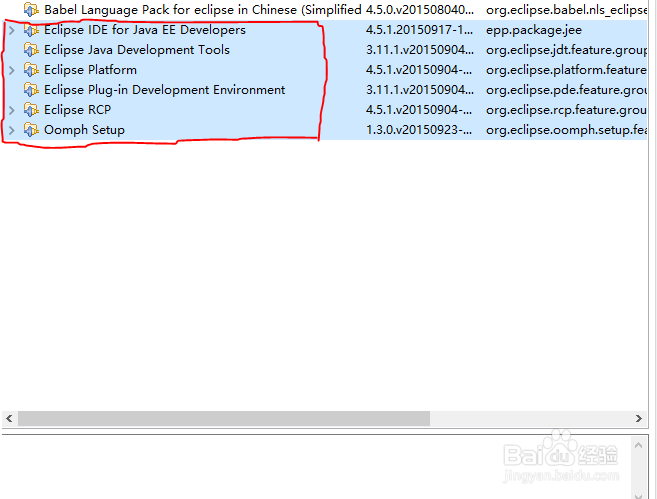
Task: Click the Eclipse Java Development Tools icon
Action: (x=31, y=50)
